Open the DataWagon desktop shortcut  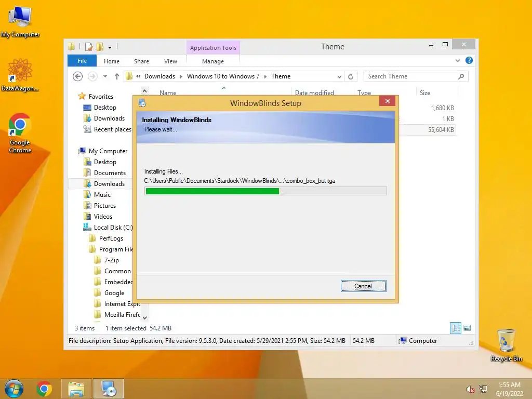20,75
